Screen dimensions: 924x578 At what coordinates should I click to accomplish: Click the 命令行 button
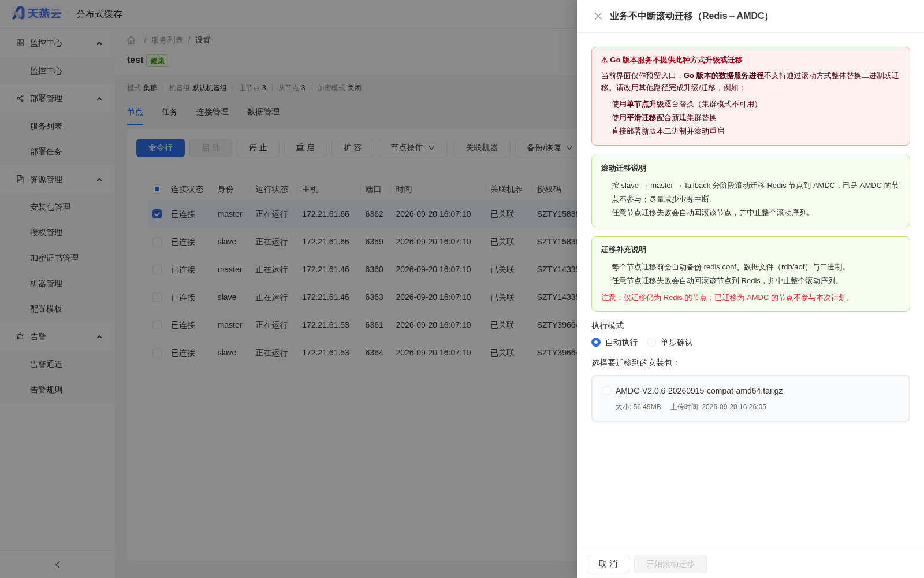point(161,148)
